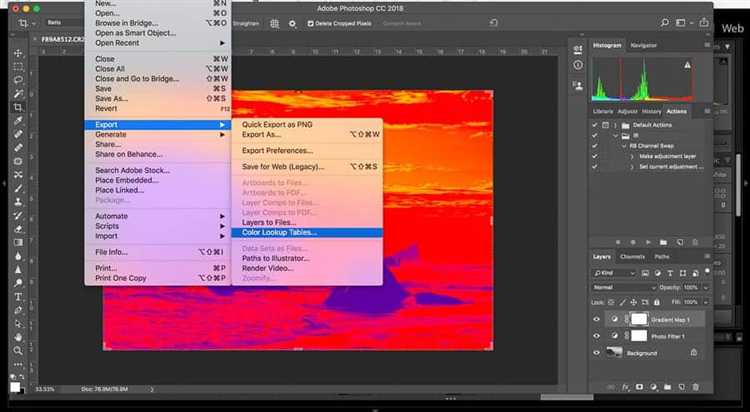Open the Normal blend mode dropdown
Viewport: 750px width, 412px height.
(x=620, y=286)
